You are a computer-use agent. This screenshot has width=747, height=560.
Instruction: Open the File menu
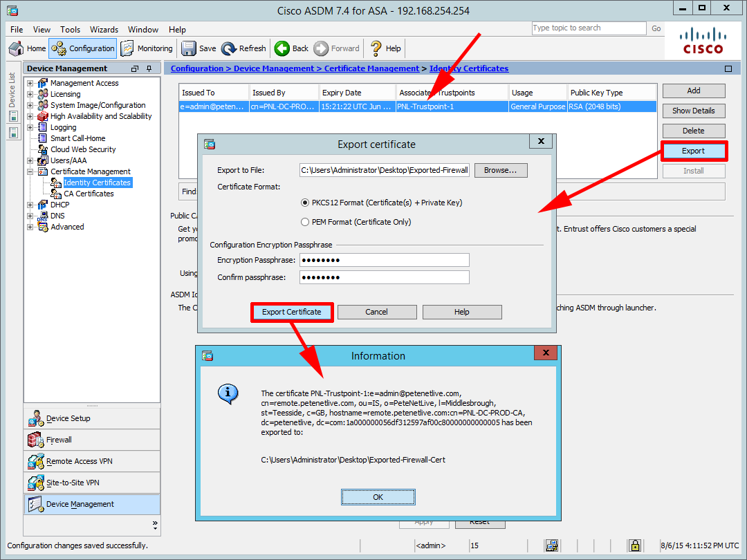(17, 30)
